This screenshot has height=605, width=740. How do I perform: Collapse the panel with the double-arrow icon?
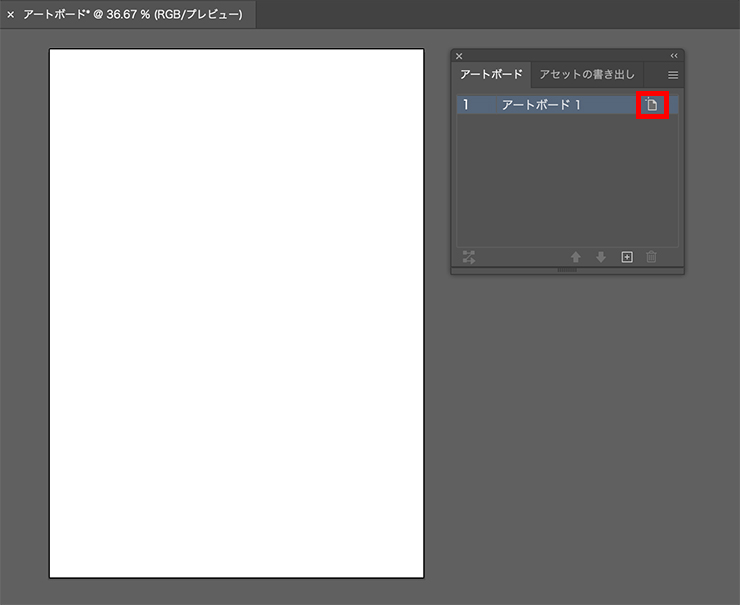[674, 56]
